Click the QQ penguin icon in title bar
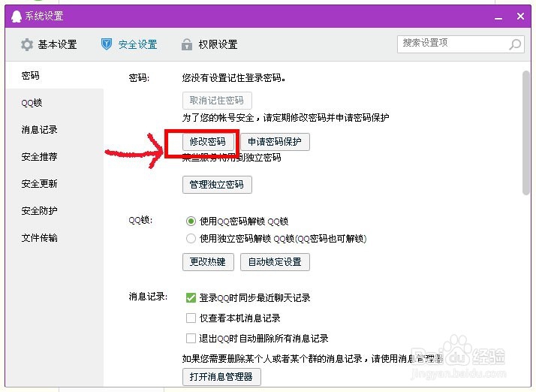The height and width of the screenshot is (392, 536). (16, 16)
